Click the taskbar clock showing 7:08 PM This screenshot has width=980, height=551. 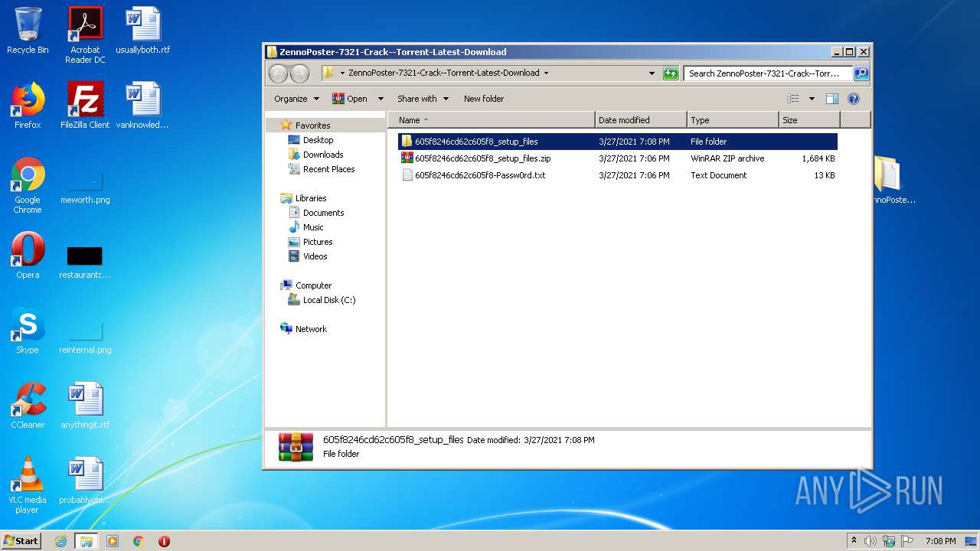pyautogui.click(x=940, y=541)
